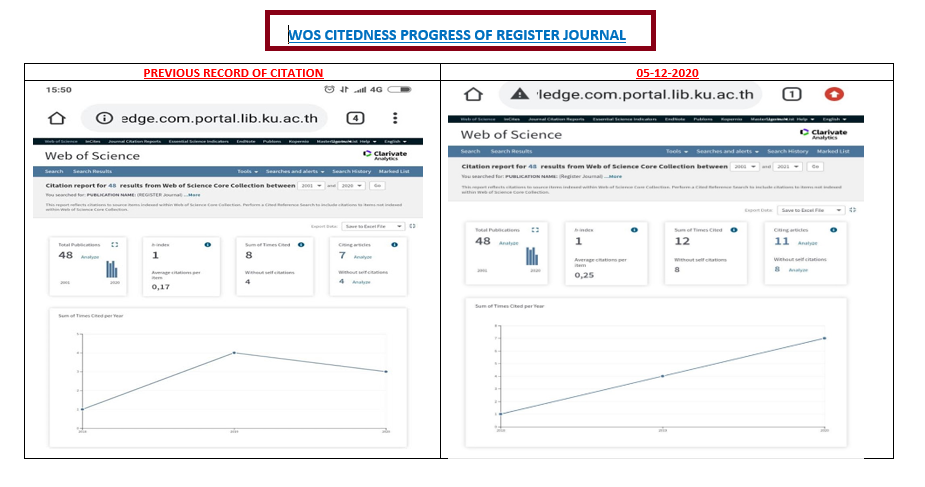Viewport: 925px width, 487px height.
Task: Click Sum of Times Cited info icon, left screenshot
Action: (301, 245)
